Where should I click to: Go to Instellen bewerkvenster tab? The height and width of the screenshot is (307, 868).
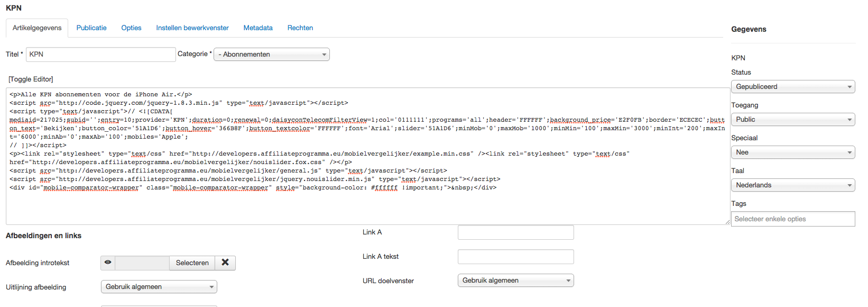pyautogui.click(x=192, y=28)
